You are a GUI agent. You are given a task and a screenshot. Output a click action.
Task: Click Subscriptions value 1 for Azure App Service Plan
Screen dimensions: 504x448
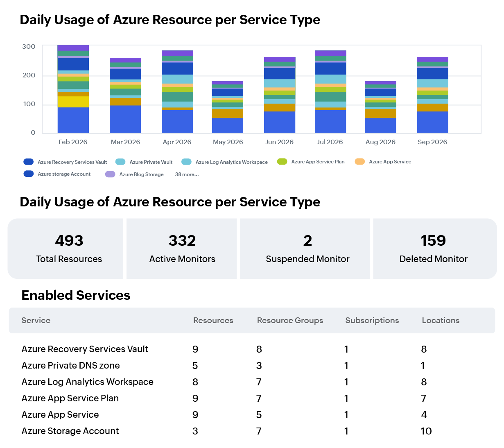(346, 398)
